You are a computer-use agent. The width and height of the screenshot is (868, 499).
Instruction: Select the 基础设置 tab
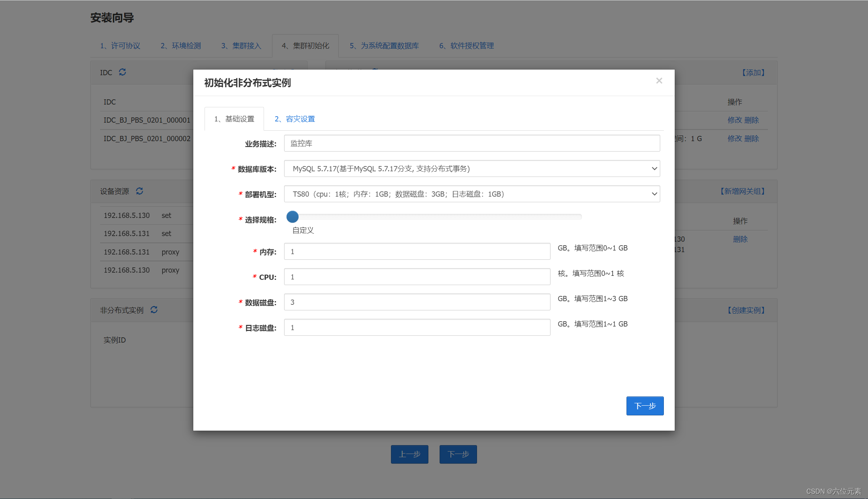point(234,119)
